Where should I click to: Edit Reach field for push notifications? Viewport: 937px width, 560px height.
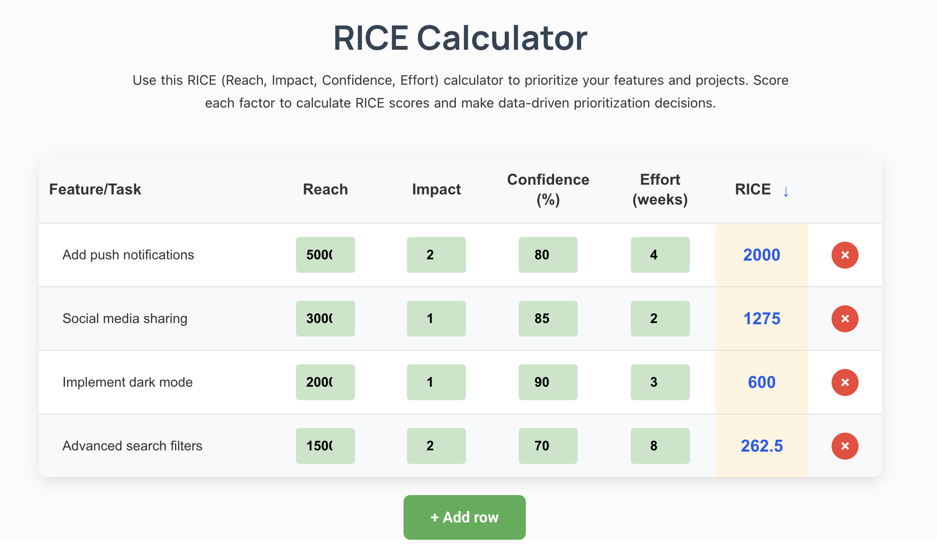(x=325, y=255)
